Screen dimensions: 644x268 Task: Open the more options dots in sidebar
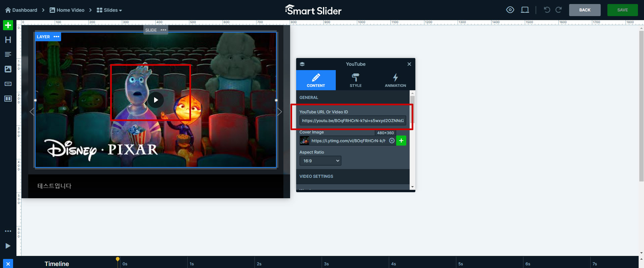[x=8, y=231]
